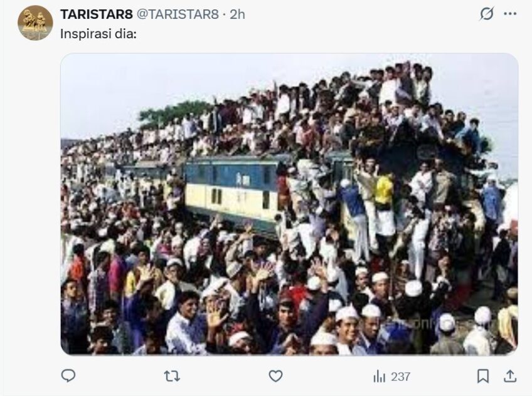Image resolution: width=532 pixels, height=396 pixels.
Task: Select the tweet text "Inspirasi dia:"
Action: [x=98, y=34]
